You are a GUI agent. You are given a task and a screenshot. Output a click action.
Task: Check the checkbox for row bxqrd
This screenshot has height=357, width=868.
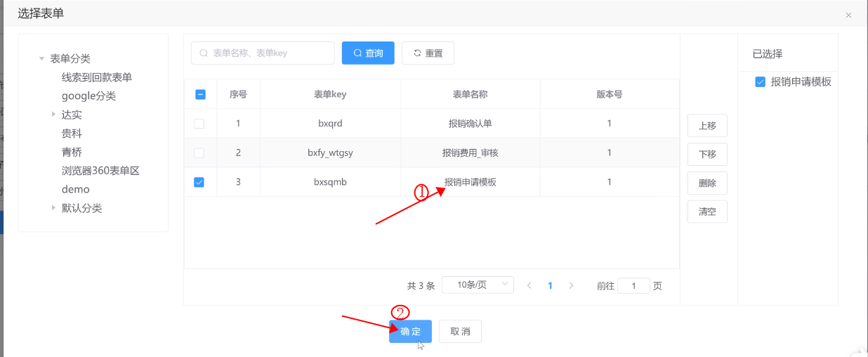(x=199, y=124)
